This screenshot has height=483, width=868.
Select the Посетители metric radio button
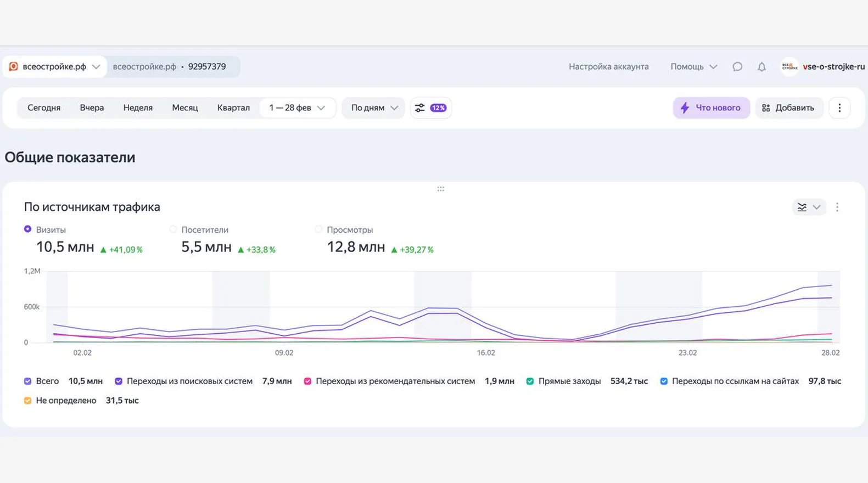coord(173,229)
